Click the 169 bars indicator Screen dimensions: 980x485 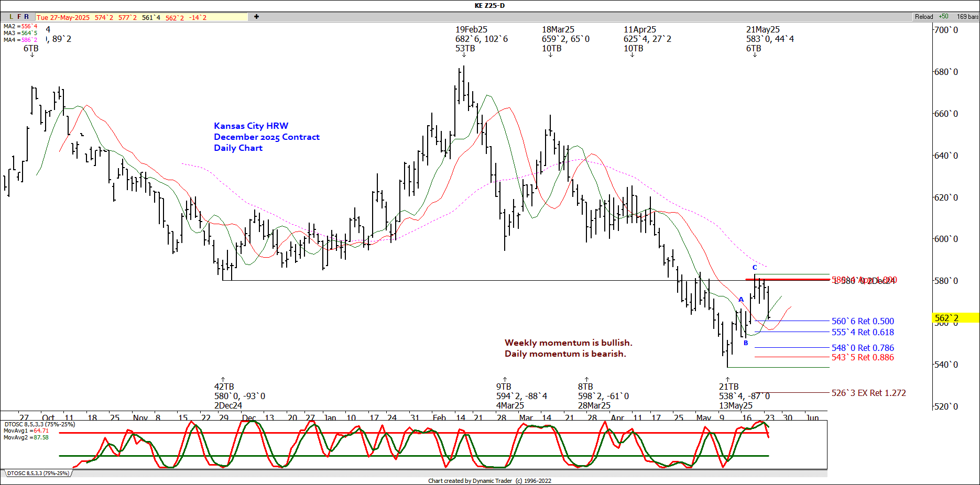click(967, 17)
